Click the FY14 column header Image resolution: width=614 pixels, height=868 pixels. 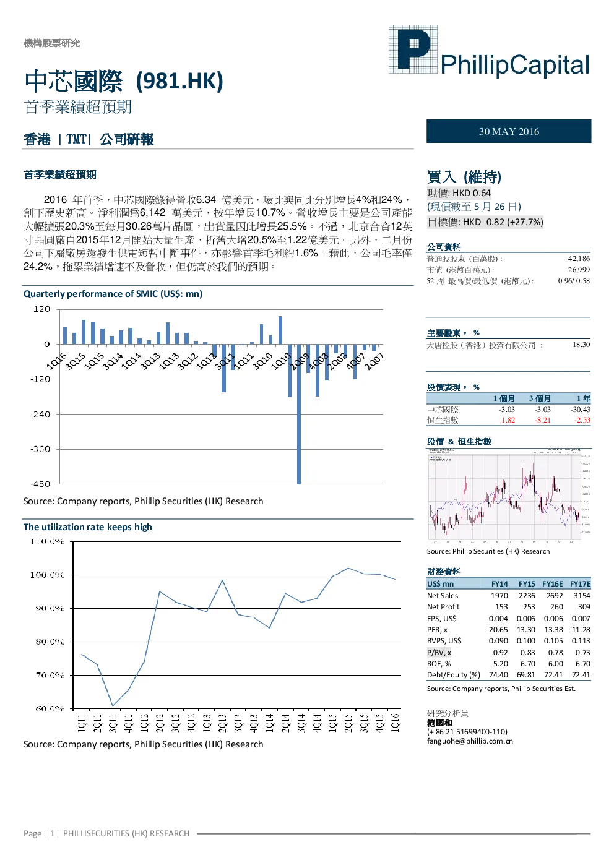point(499,584)
